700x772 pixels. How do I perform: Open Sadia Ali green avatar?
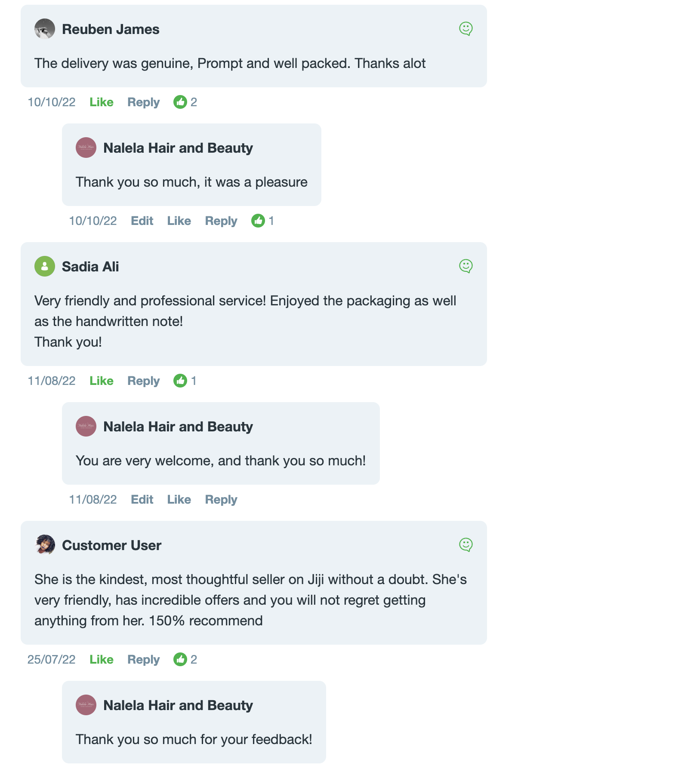click(45, 266)
